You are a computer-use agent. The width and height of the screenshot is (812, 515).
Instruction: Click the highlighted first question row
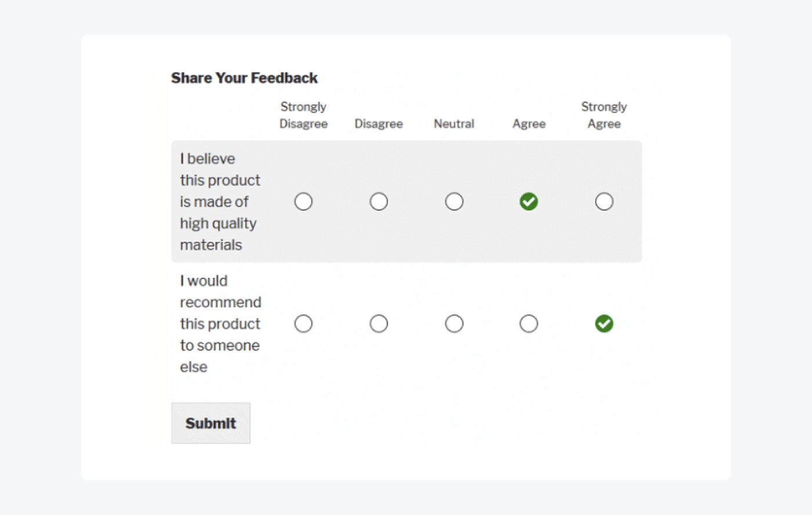coord(406,249)
